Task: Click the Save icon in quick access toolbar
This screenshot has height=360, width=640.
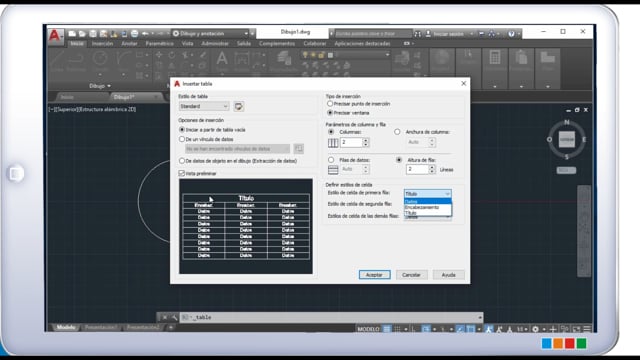Action: pyautogui.click(x=93, y=34)
